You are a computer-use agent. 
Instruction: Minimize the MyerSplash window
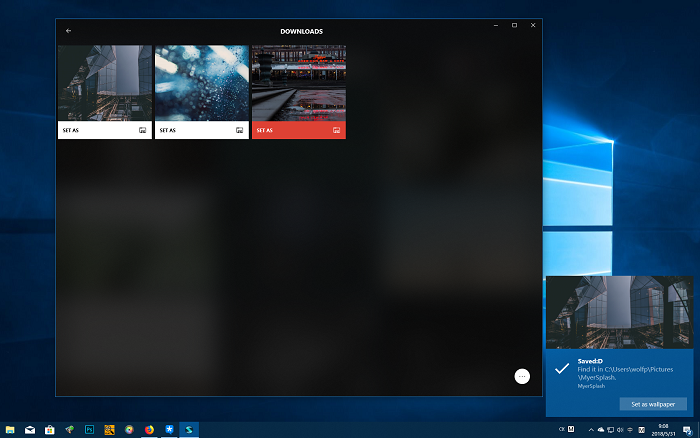pyautogui.click(x=496, y=25)
